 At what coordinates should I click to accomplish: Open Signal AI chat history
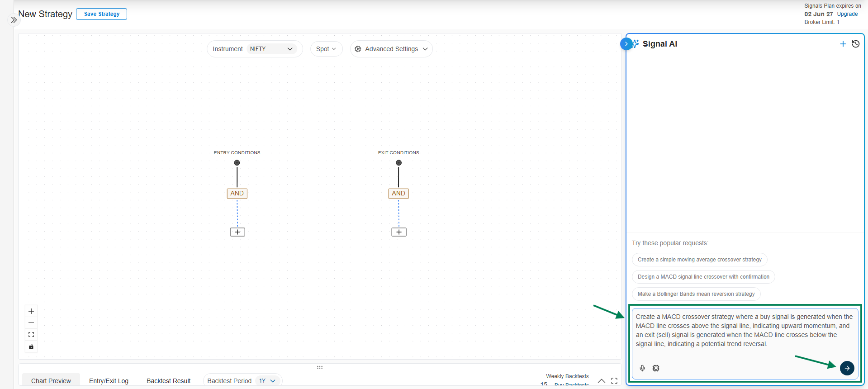click(855, 44)
